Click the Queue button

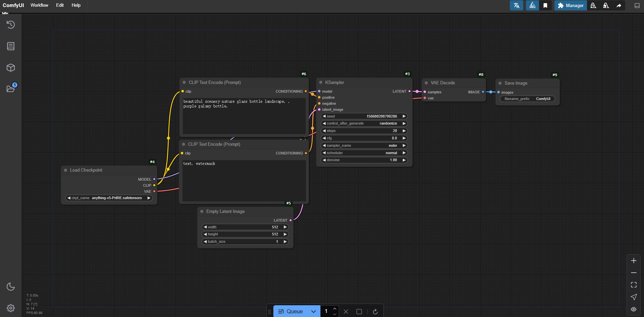290,311
